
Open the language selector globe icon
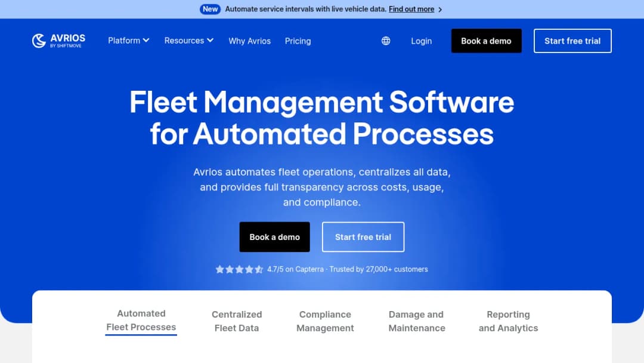click(x=386, y=41)
